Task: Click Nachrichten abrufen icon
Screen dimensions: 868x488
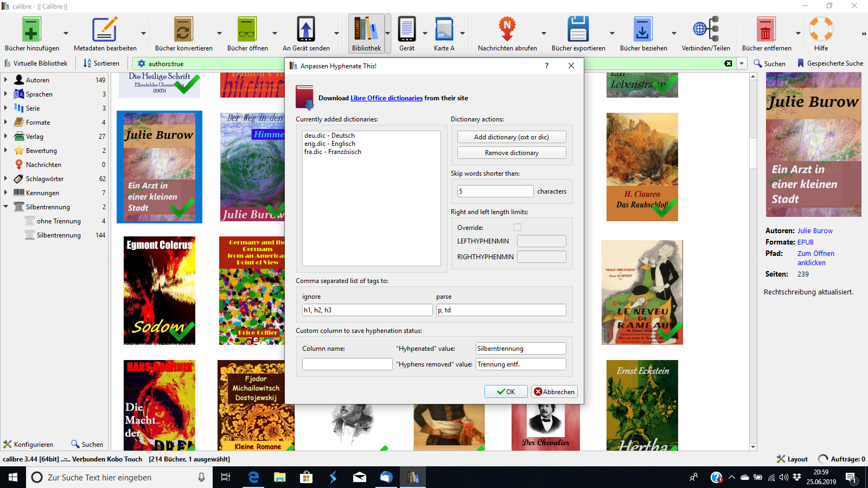Action: pos(507,29)
